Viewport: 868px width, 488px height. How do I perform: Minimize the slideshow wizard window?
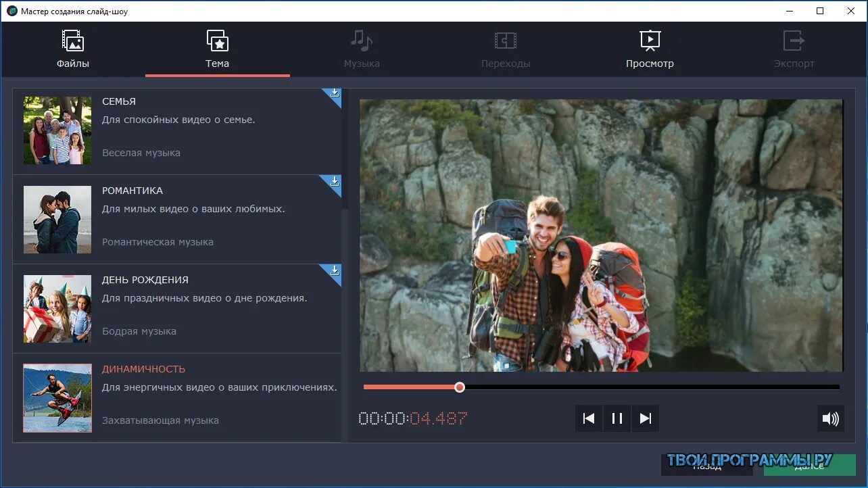[x=790, y=11]
